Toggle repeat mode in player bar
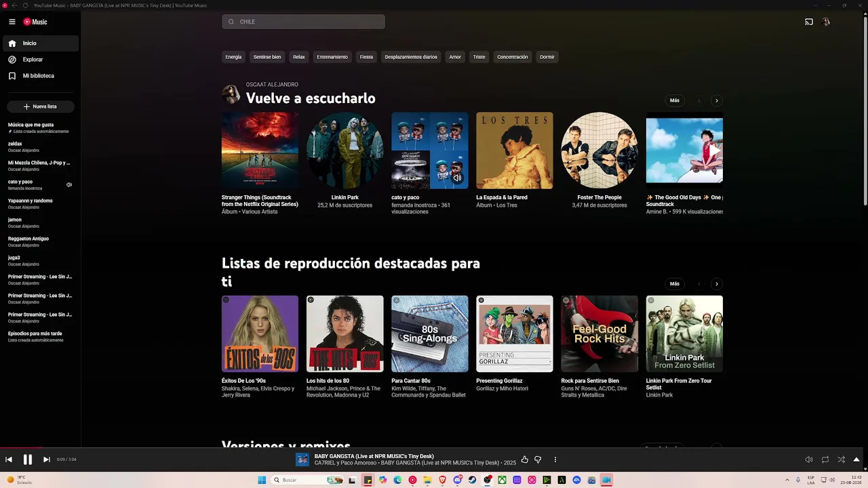 [825, 460]
